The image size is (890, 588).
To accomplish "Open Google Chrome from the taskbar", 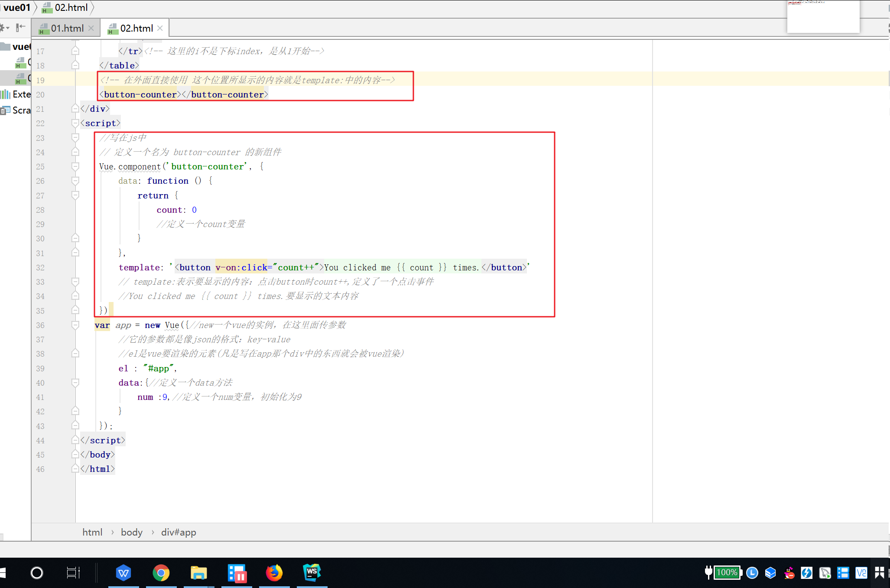I will 161,573.
